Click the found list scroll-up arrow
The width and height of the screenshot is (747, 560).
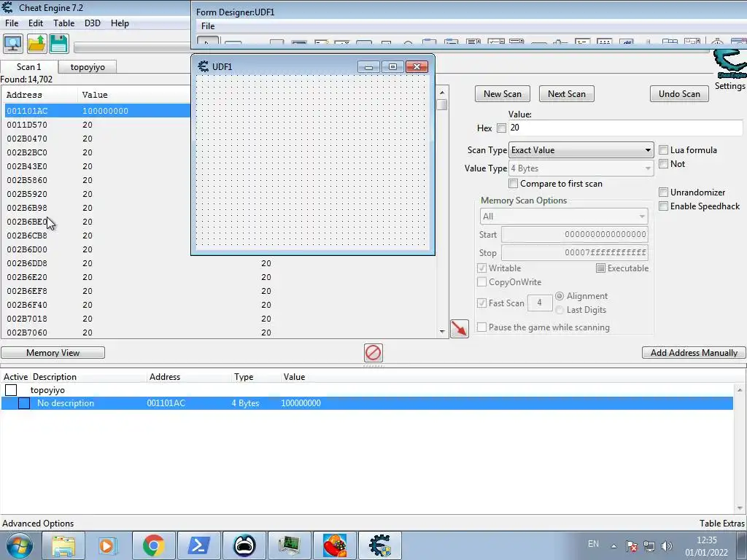pos(442,93)
